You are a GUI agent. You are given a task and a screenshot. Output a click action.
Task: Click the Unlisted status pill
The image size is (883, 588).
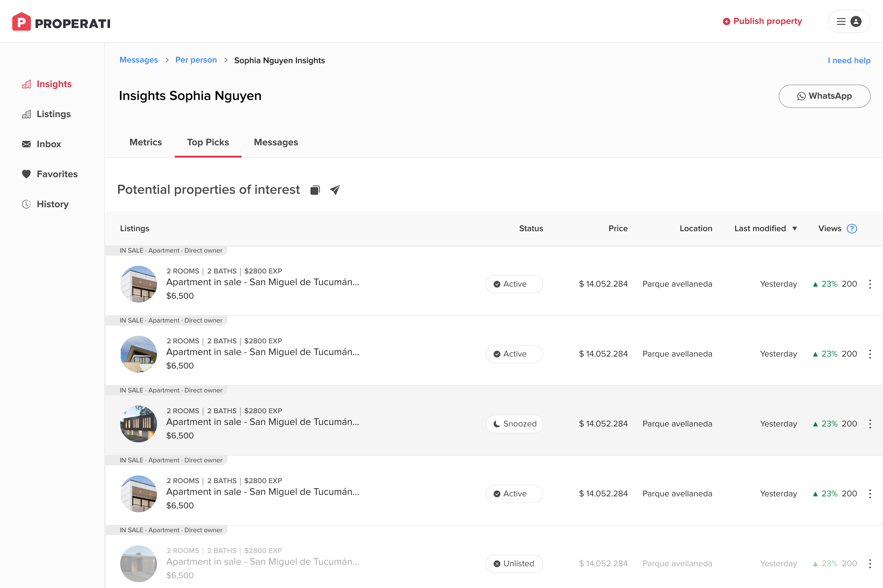click(x=514, y=563)
